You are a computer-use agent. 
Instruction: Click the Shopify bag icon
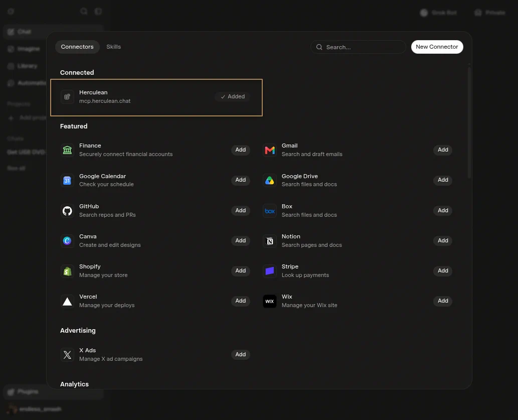67,271
